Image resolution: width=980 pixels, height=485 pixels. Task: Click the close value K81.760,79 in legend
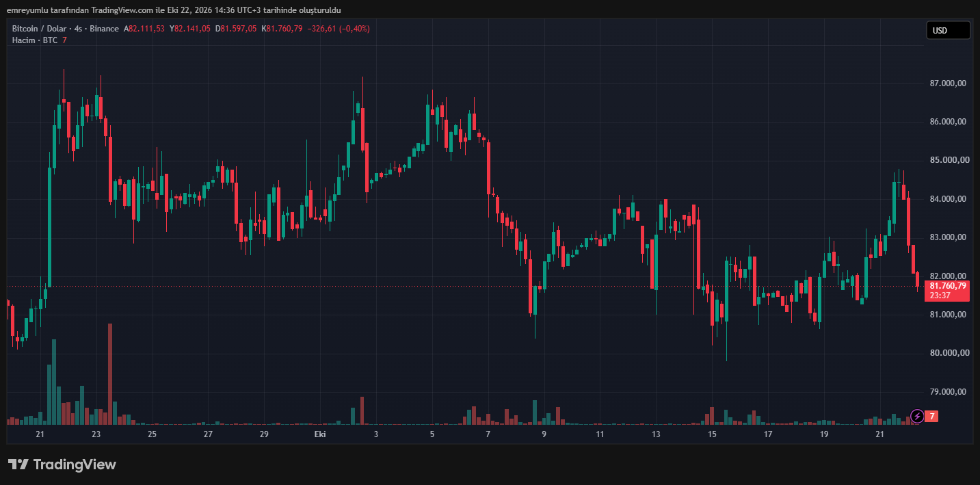[282, 29]
